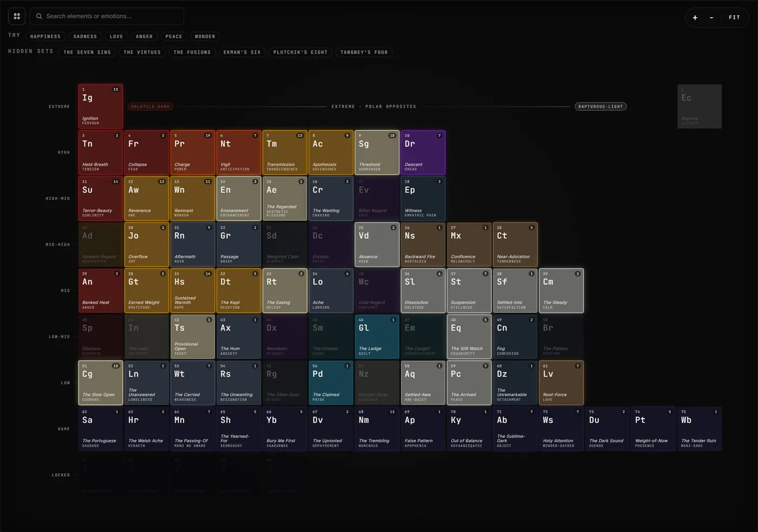
Task: Select the Fr Collapse Fear element
Action: [147, 152]
